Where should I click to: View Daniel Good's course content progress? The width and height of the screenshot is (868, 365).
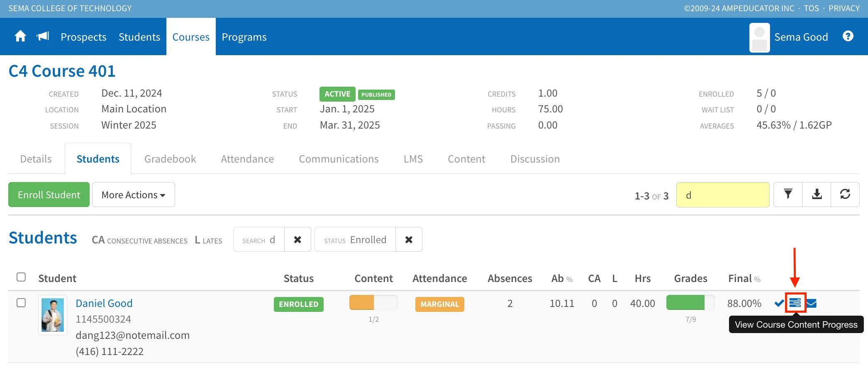795,303
